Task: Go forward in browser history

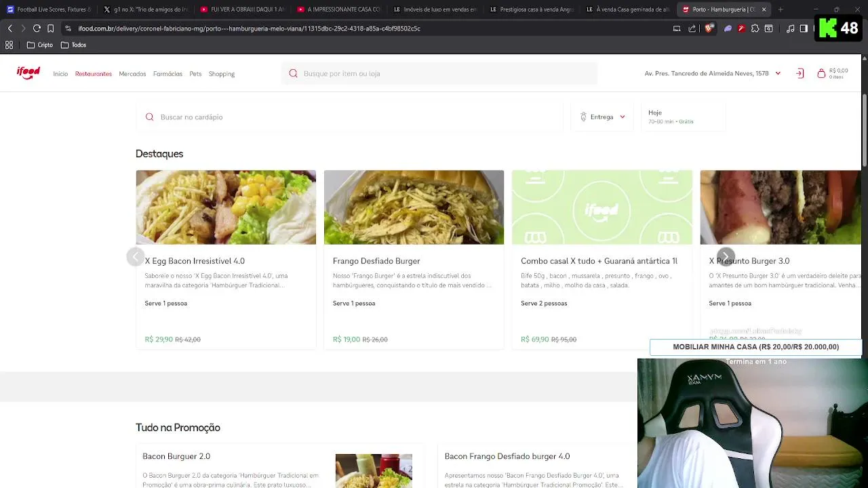Action: point(23,28)
